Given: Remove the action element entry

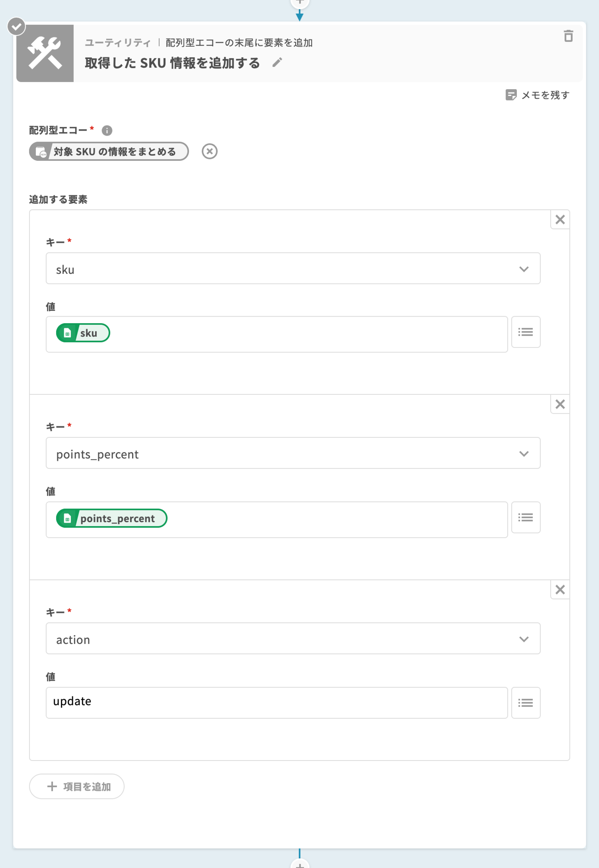Looking at the screenshot, I should (x=560, y=590).
